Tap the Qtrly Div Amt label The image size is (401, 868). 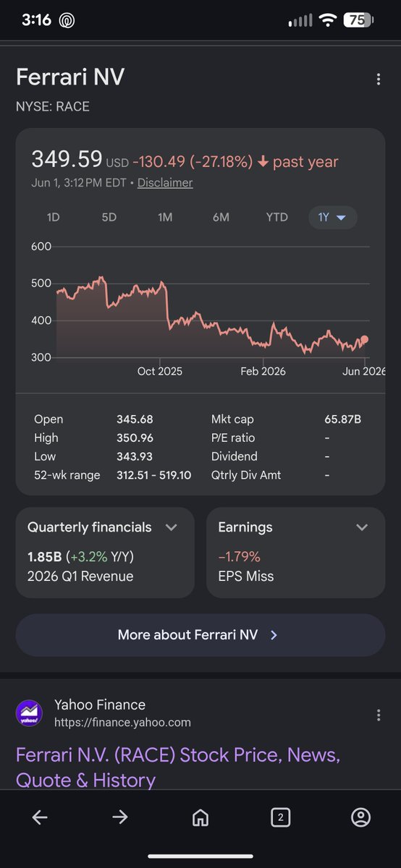pos(246,475)
